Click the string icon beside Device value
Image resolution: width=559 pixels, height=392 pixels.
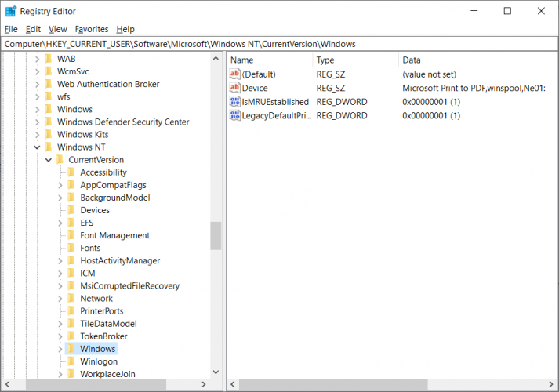pos(235,88)
